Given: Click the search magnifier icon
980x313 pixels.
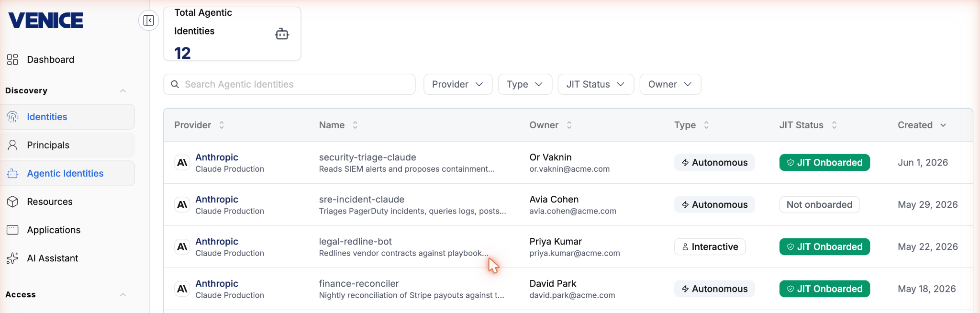Looking at the screenshot, I should [x=175, y=84].
